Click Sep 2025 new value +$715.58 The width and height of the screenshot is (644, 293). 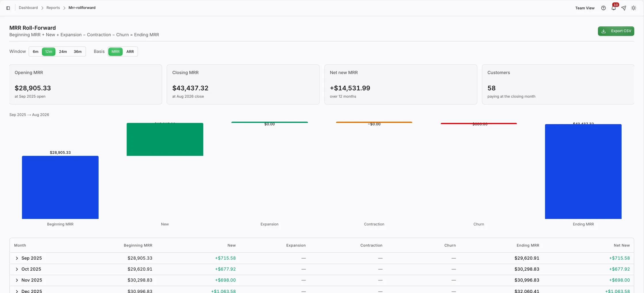pyautogui.click(x=225, y=258)
